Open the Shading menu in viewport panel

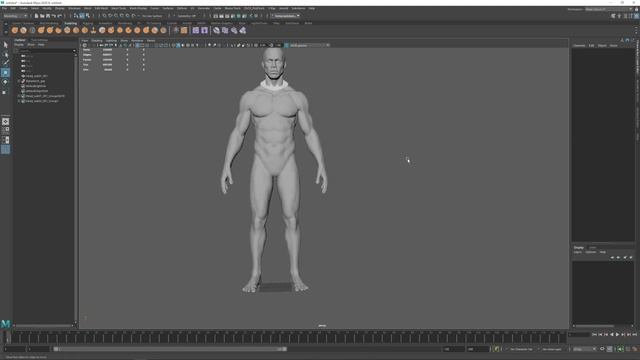(x=97, y=40)
